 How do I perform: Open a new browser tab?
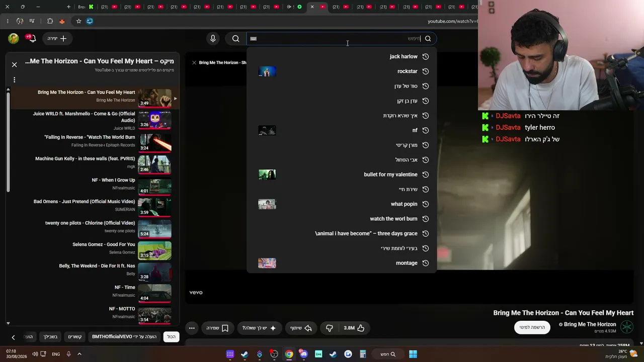tap(68, 7)
